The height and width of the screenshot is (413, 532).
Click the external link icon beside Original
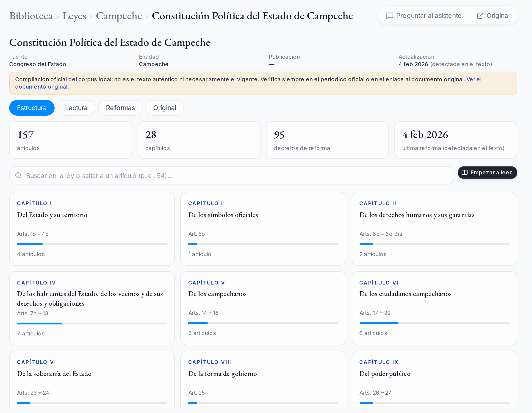click(480, 16)
